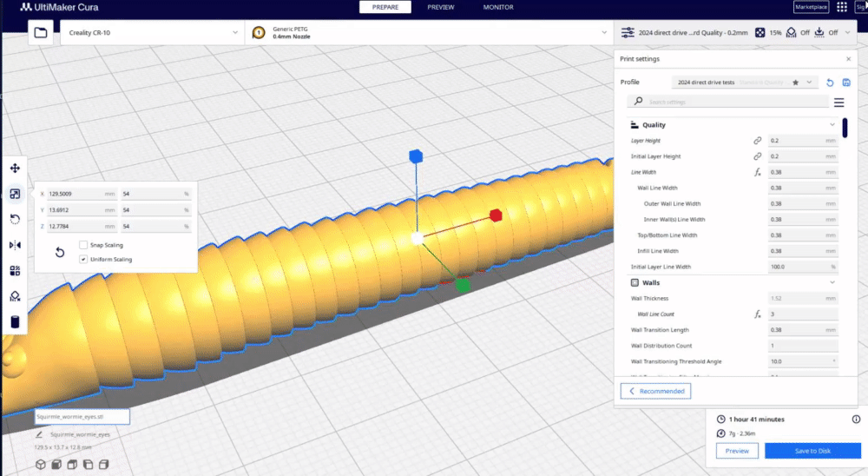Click the print info circle icon
The image size is (868, 476).
click(856, 420)
